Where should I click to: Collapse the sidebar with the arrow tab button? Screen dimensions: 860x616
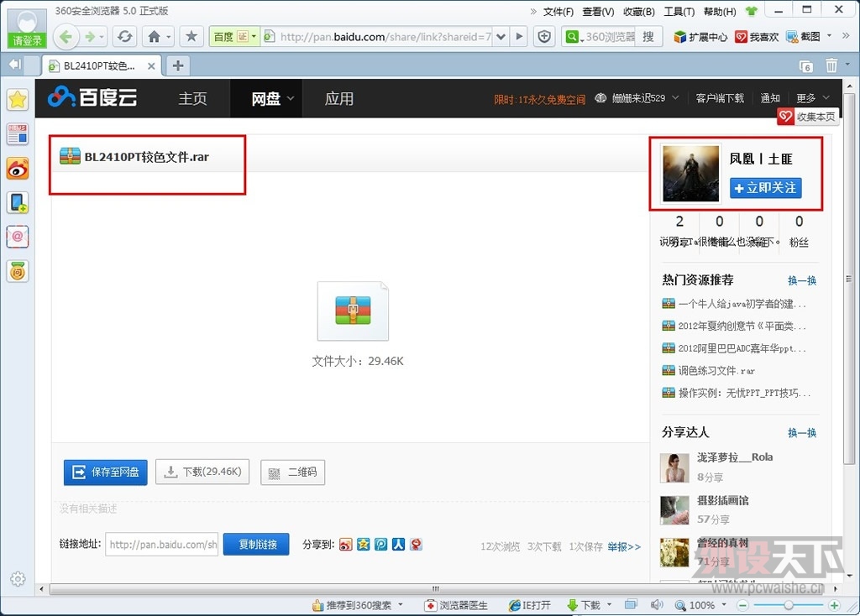pos(14,65)
